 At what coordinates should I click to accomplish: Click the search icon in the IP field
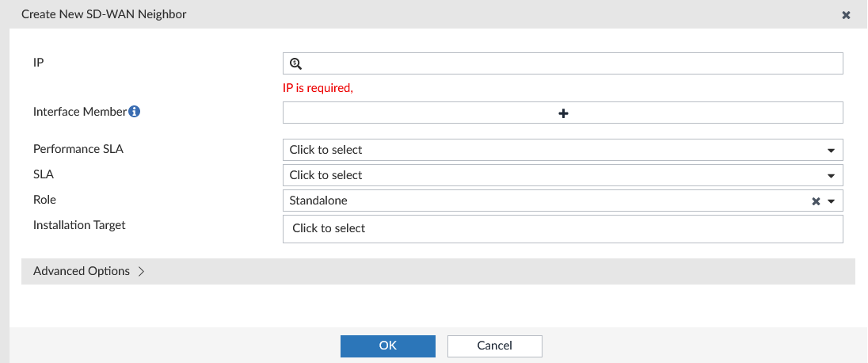pos(295,64)
